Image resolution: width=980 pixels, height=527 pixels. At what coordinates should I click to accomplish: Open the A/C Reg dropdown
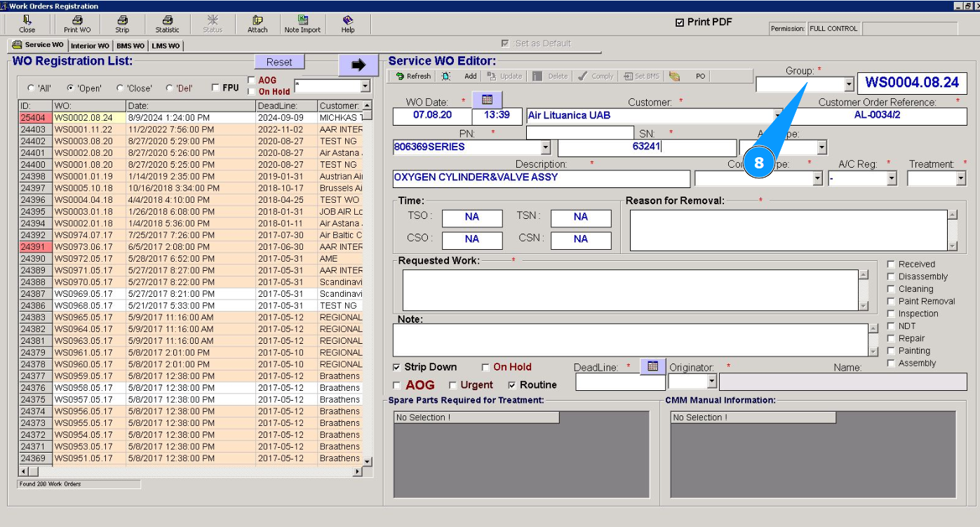pos(892,179)
